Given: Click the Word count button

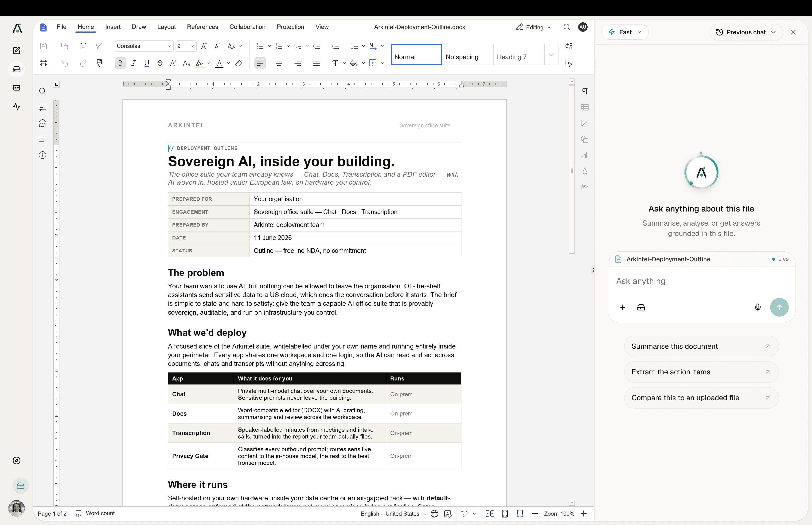Looking at the screenshot, I should tap(95, 513).
